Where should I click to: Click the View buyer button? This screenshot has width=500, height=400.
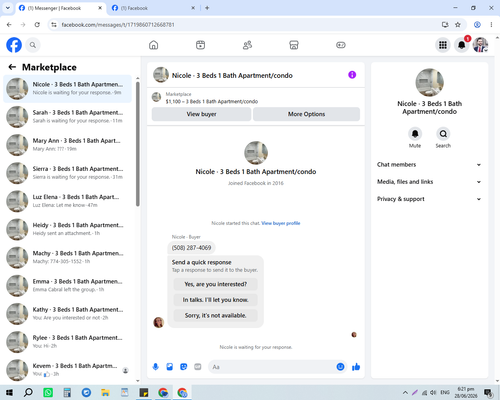[201, 114]
